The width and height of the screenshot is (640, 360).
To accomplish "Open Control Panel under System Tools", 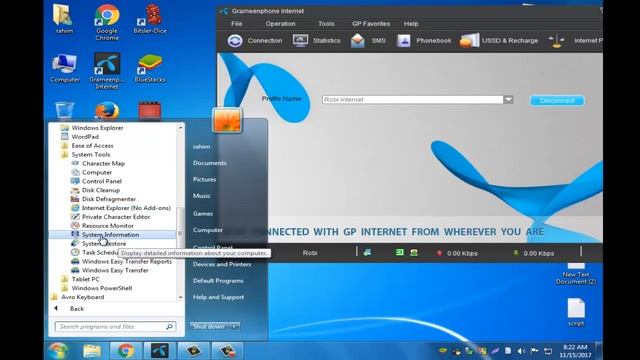I will click(x=102, y=181).
